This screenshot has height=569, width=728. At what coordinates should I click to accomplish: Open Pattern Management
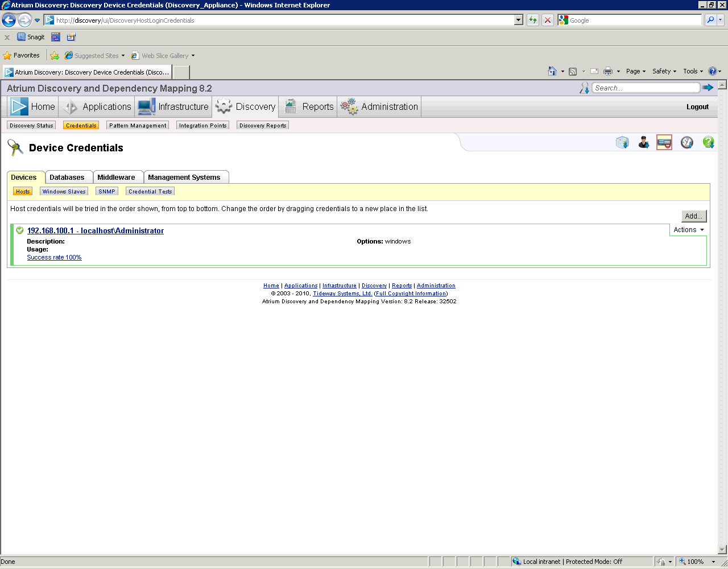coord(138,125)
